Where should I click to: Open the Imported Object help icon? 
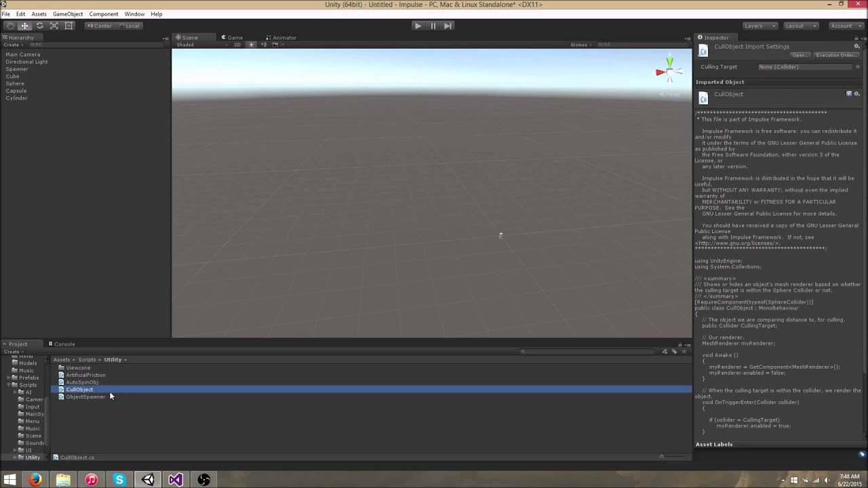coord(849,94)
